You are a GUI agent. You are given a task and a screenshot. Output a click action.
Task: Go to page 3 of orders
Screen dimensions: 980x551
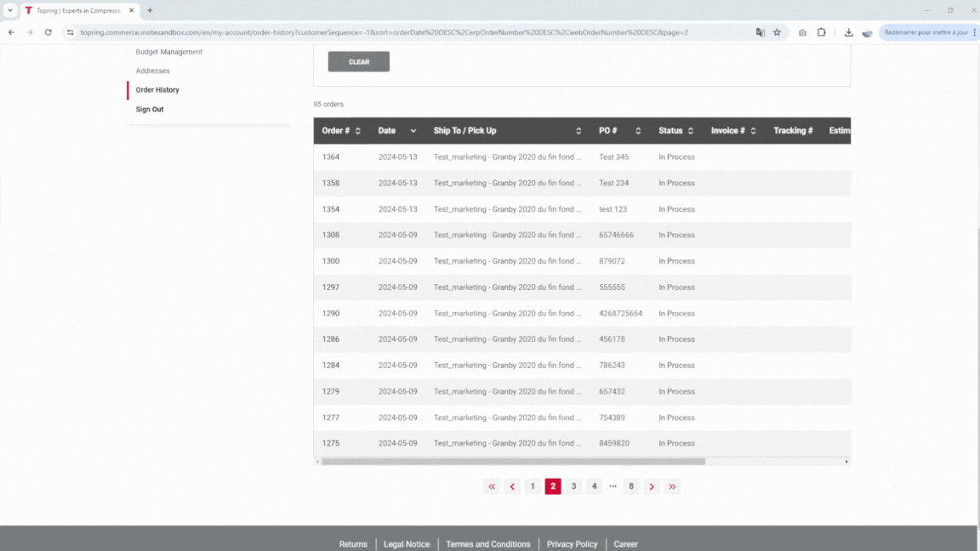[x=573, y=486]
